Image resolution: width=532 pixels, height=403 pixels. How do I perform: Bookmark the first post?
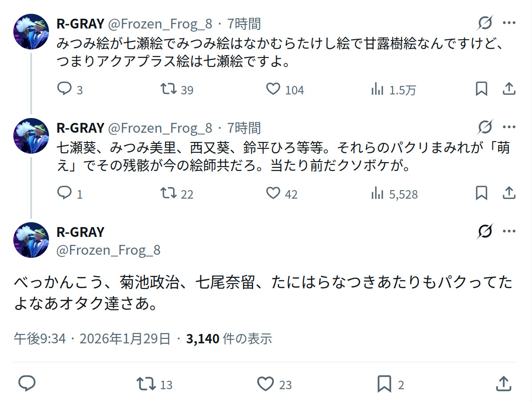(x=481, y=90)
